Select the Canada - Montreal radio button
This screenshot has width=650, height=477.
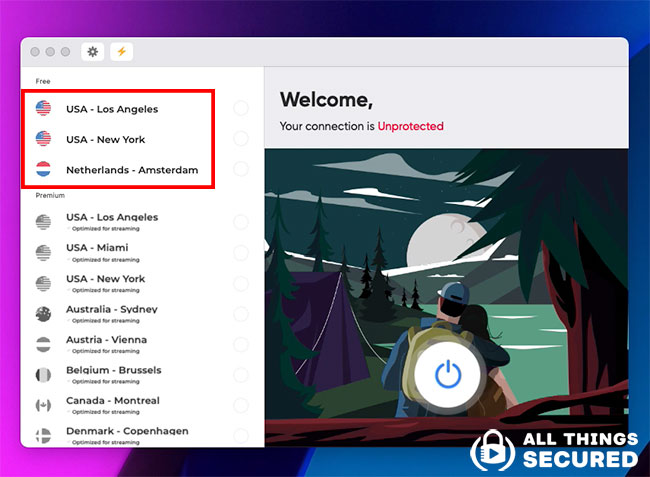[x=241, y=405]
